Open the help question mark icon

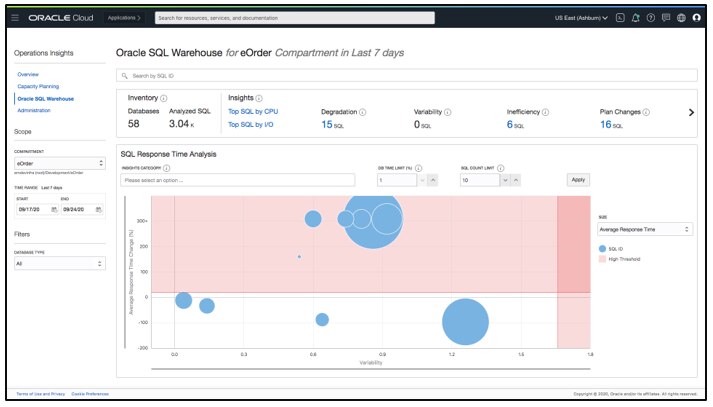(x=651, y=18)
